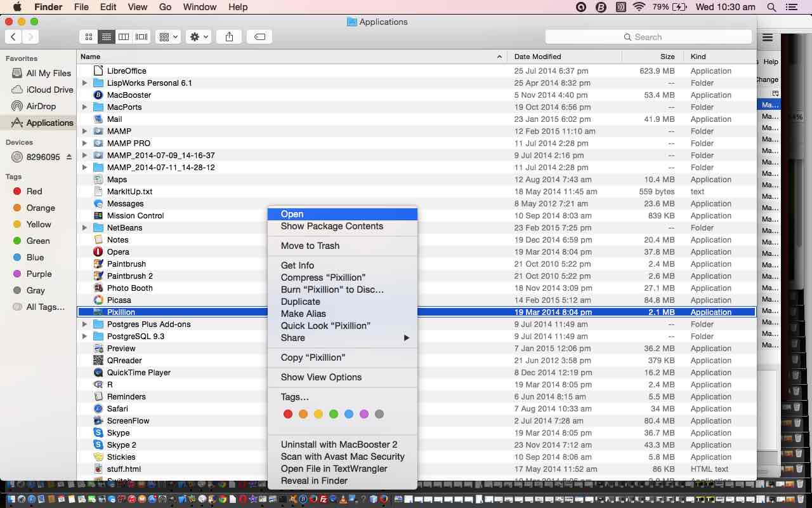812x508 pixels.
Task: Open All My Files in sidebar
Action: click(x=38, y=73)
